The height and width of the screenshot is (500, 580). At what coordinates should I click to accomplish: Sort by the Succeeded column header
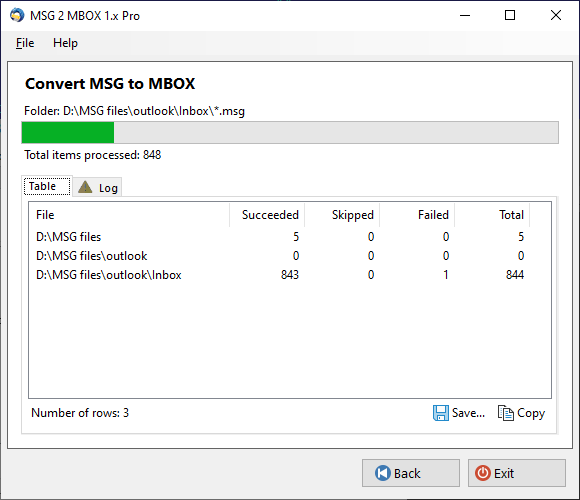coord(267,215)
